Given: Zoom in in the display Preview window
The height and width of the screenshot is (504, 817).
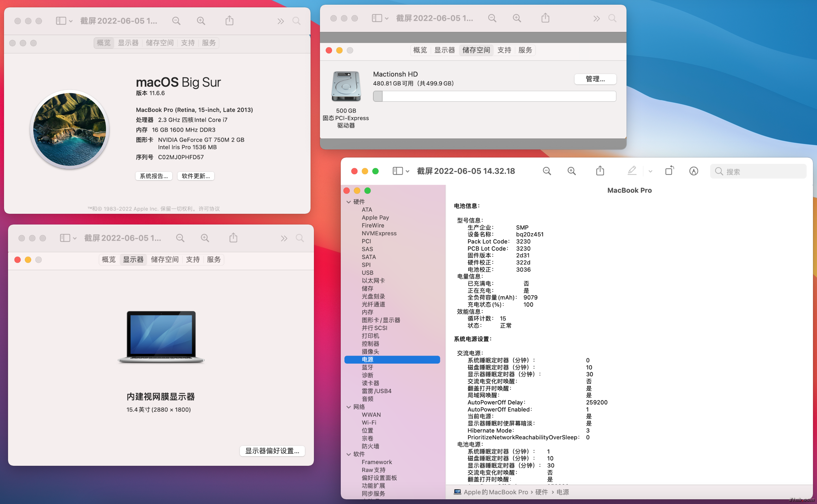Looking at the screenshot, I should pyautogui.click(x=205, y=238).
